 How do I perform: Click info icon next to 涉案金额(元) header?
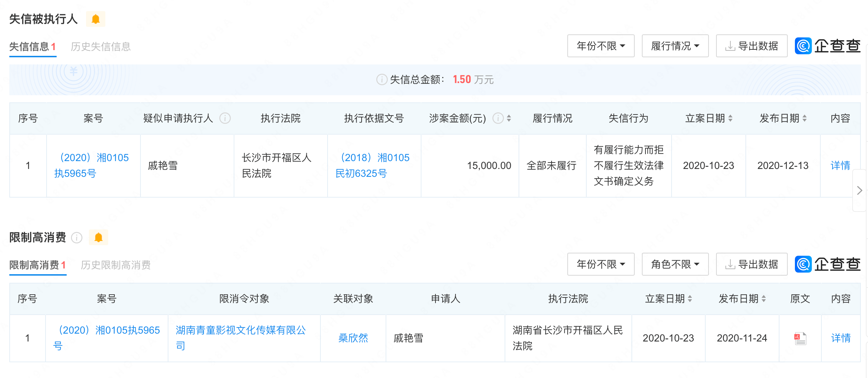(498, 118)
